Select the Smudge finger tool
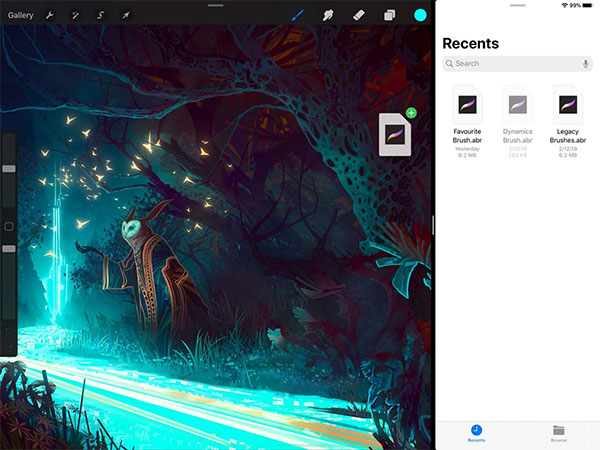600x450 pixels. click(x=327, y=16)
